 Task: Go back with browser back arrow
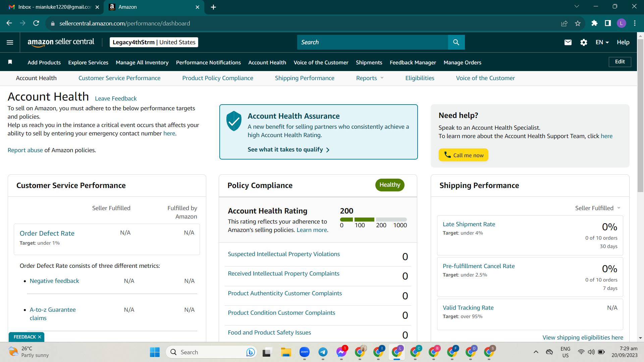[9, 23]
